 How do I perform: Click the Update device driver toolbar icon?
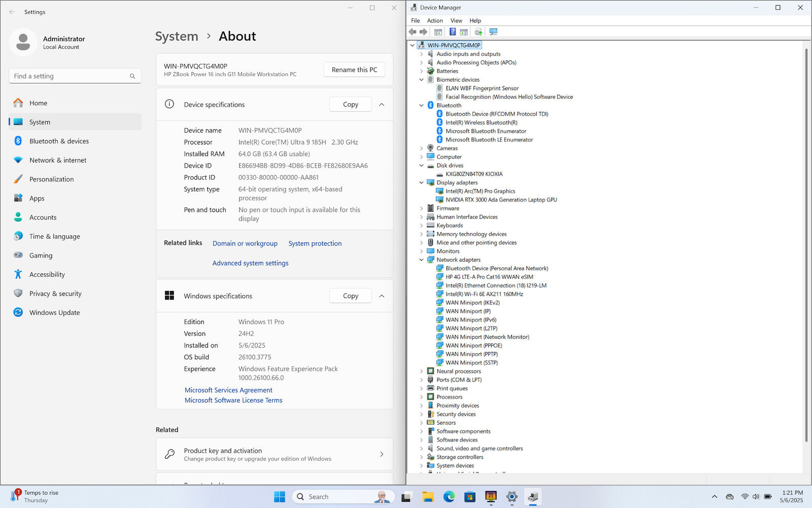pyautogui.click(x=479, y=31)
